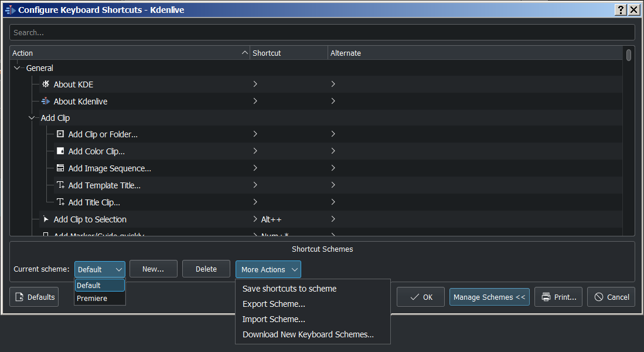
Task: Sort by the Shortcut column header
Action: coord(289,53)
